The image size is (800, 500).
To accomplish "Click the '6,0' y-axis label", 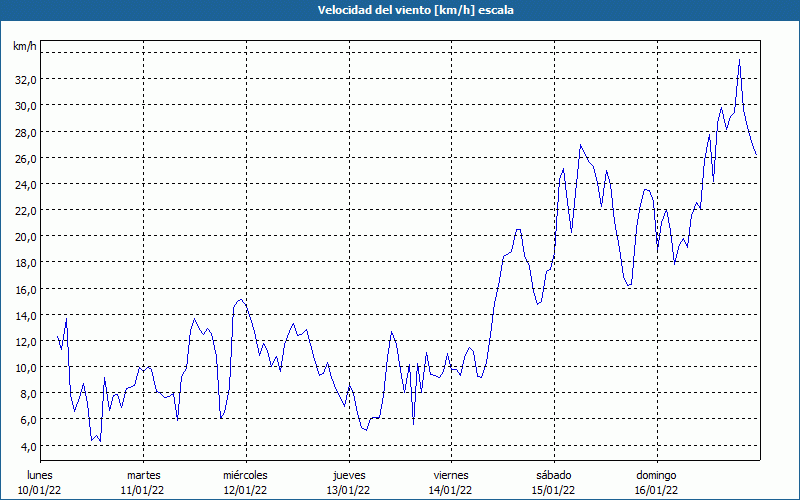I will click(28, 420).
